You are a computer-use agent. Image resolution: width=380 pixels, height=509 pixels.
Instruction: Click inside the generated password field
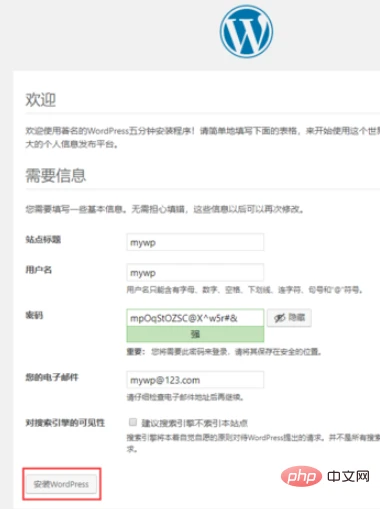(x=195, y=318)
